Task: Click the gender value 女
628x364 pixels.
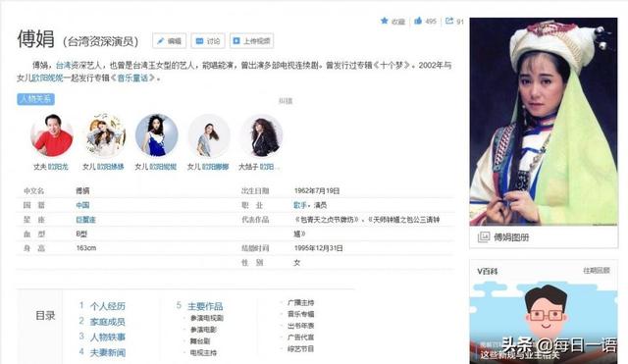Action: 296,263
